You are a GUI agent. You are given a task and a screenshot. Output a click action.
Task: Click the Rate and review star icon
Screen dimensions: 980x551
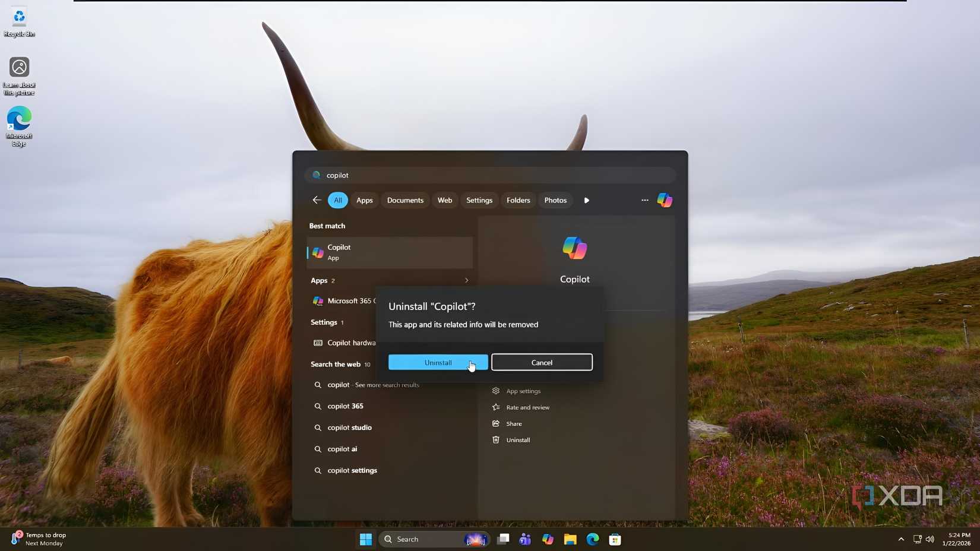[496, 407]
